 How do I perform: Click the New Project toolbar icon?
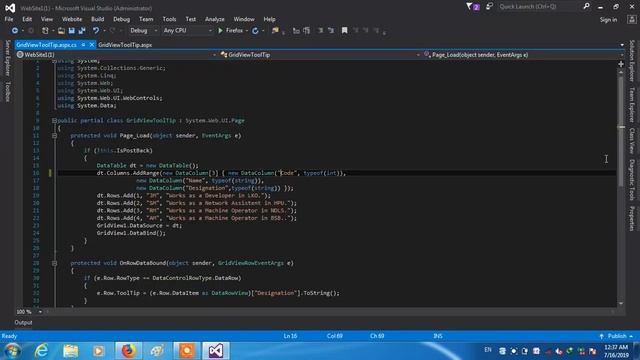coord(45,31)
